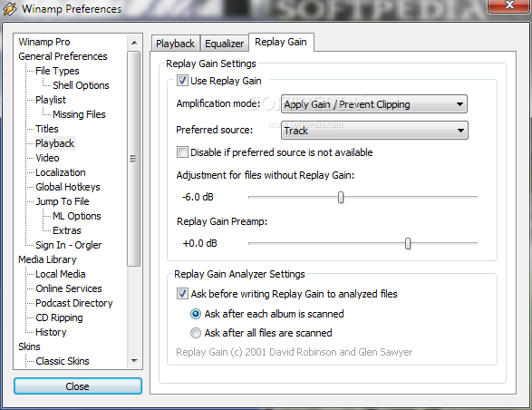Open the Preferred source dropdown

pos(374,131)
